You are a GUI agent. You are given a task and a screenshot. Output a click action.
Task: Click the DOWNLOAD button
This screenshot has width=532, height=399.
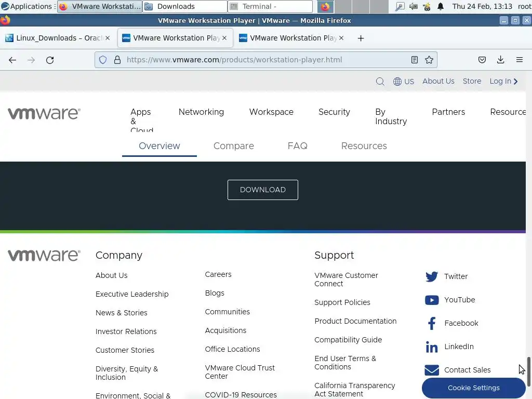click(263, 190)
